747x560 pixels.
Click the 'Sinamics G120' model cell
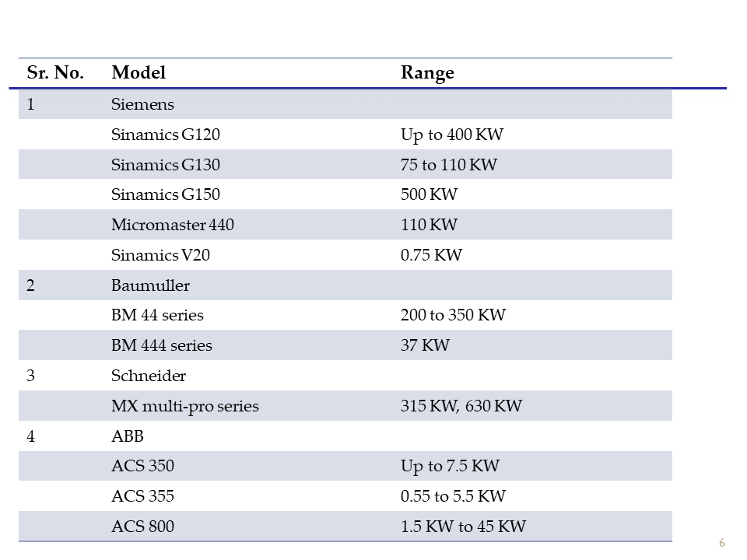point(166,135)
